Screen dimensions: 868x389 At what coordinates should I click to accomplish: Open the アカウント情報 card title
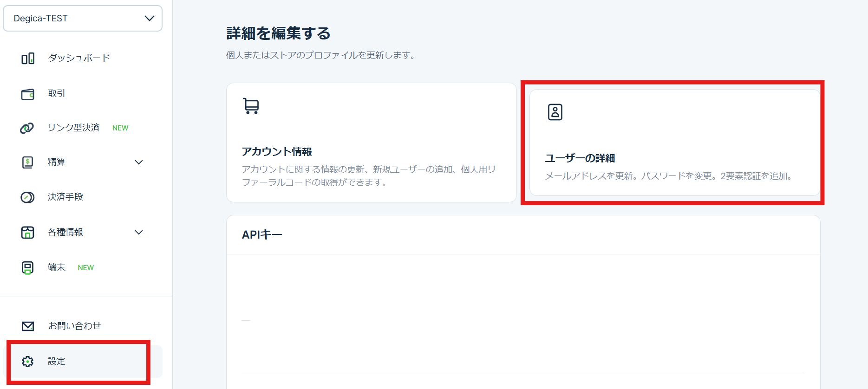[277, 152]
